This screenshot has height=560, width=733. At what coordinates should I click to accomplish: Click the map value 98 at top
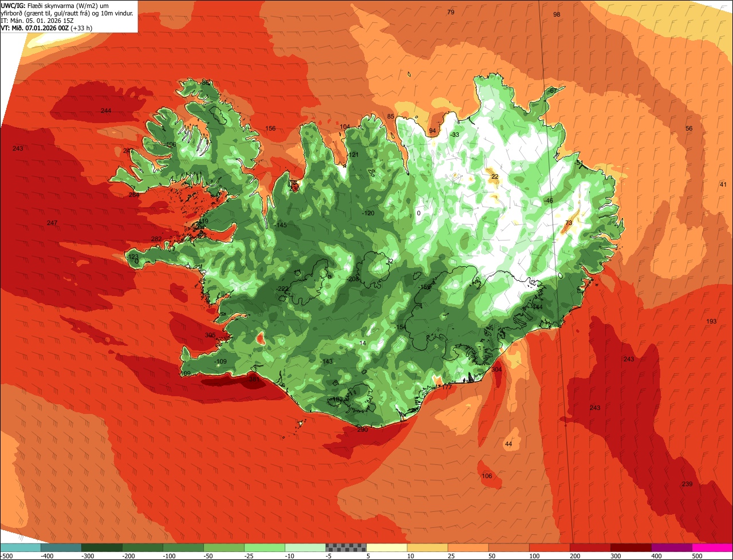pyautogui.click(x=557, y=14)
